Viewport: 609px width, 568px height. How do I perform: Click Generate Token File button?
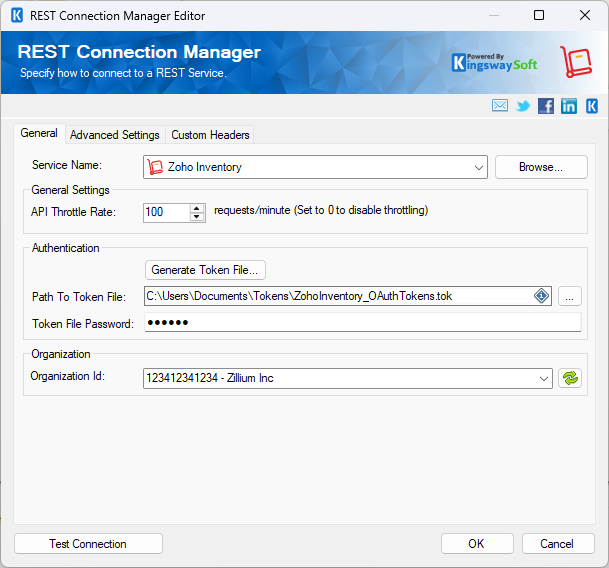(205, 270)
